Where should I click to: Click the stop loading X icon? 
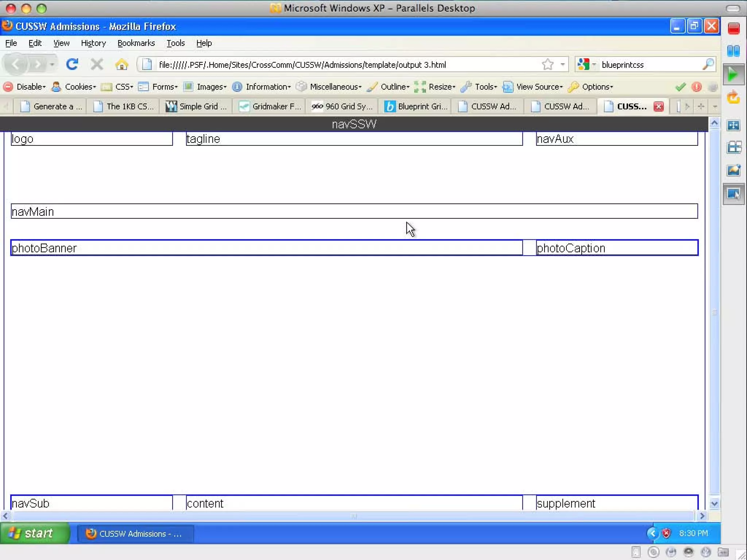[x=97, y=65]
